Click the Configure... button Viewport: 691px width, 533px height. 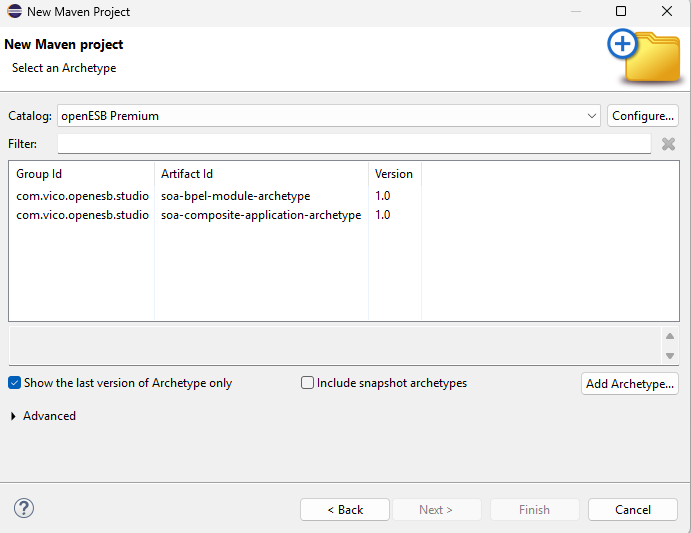643,116
